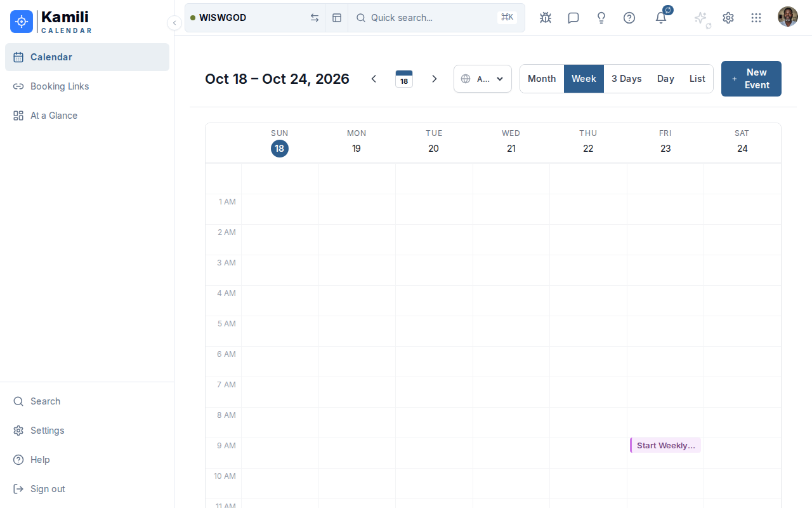Go to the next week

[x=435, y=79]
